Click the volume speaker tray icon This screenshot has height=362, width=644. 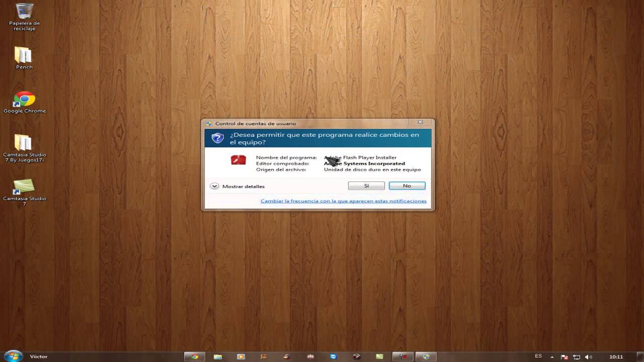click(x=589, y=356)
